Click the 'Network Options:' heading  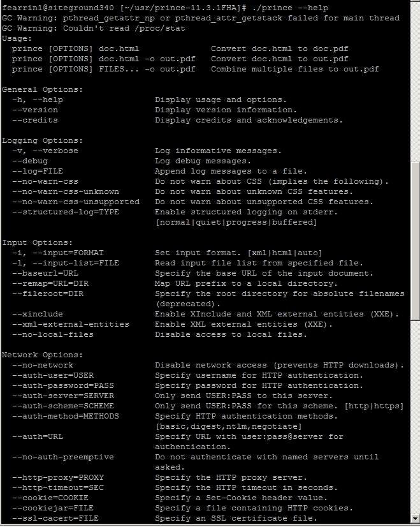tap(42, 355)
